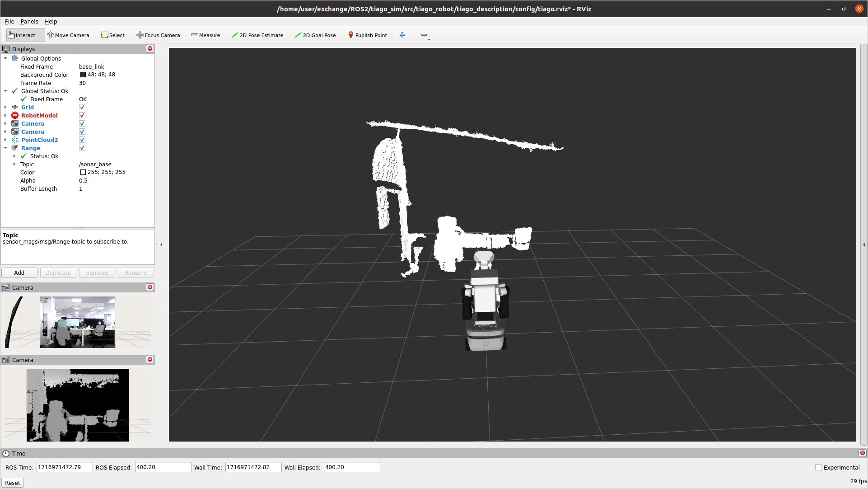Collapse the Global Options section

5,59
